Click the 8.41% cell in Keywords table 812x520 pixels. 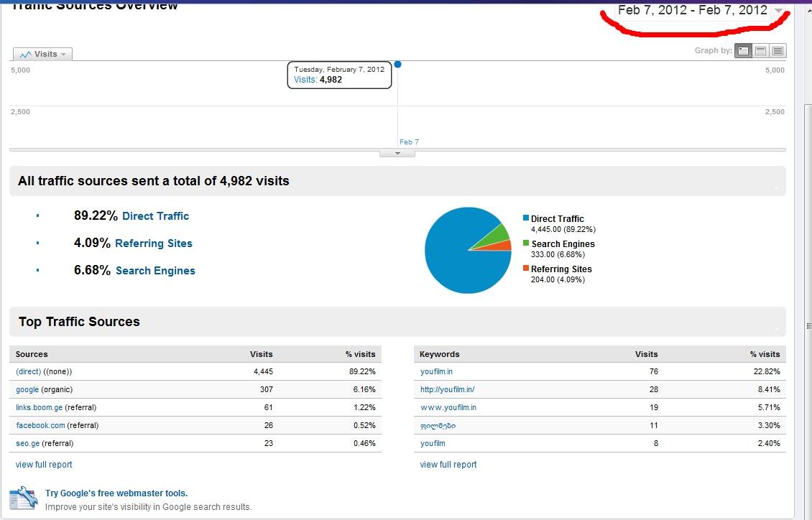[769, 389]
